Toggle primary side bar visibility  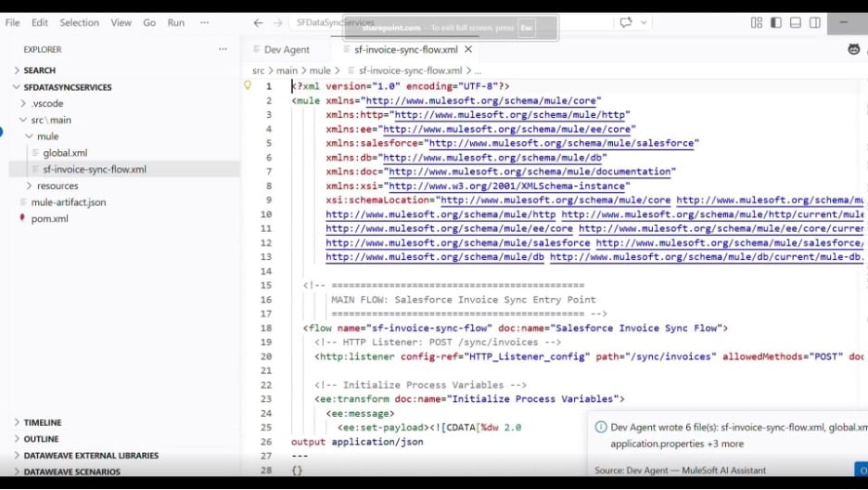pyautogui.click(x=776, y=22)
